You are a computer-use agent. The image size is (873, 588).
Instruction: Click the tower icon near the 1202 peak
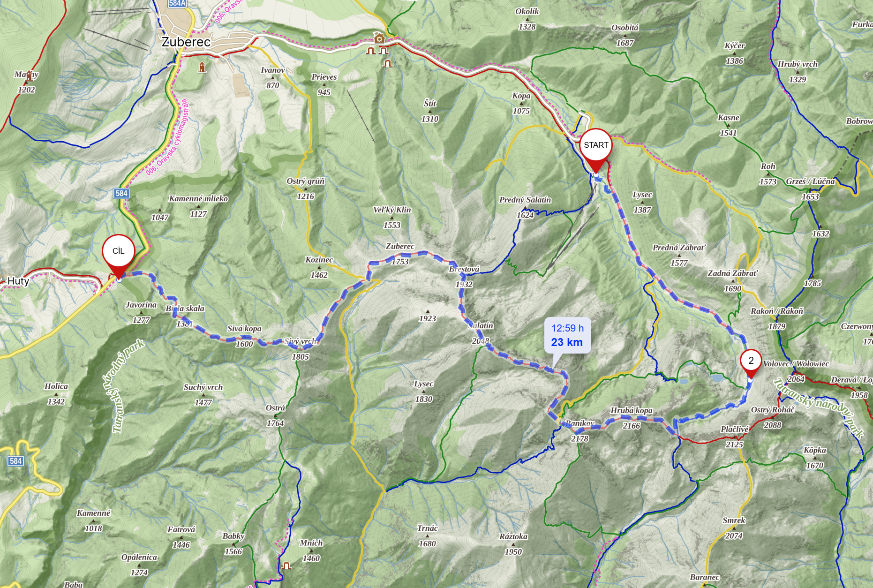pos(29,75)
